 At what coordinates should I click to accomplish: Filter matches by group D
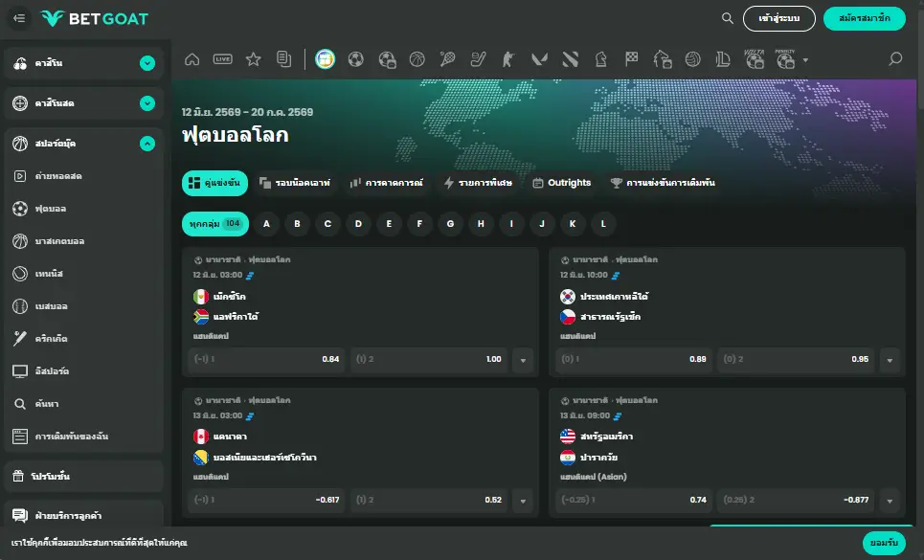click(x=358, y=224)
